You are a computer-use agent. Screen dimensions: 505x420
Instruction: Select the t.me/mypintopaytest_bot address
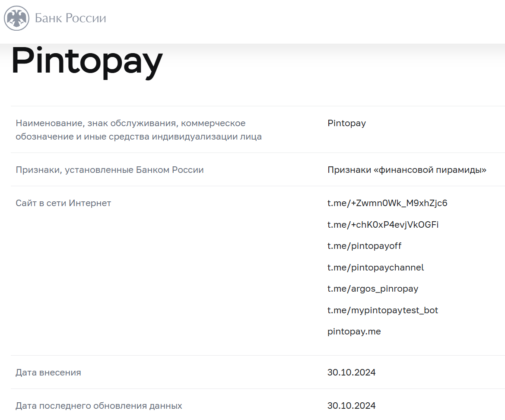[383, 310]
